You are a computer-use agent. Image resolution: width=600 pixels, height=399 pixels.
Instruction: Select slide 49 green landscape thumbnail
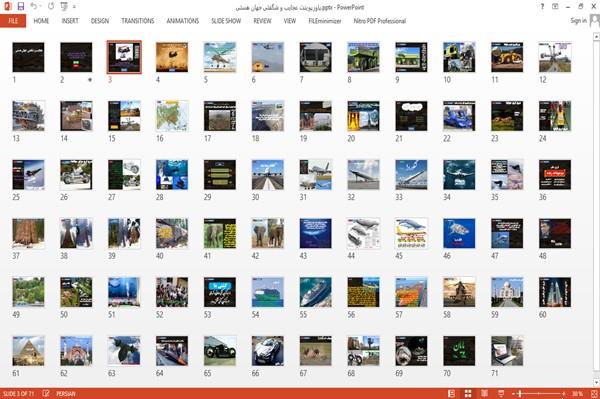click(x=28, y=292)
